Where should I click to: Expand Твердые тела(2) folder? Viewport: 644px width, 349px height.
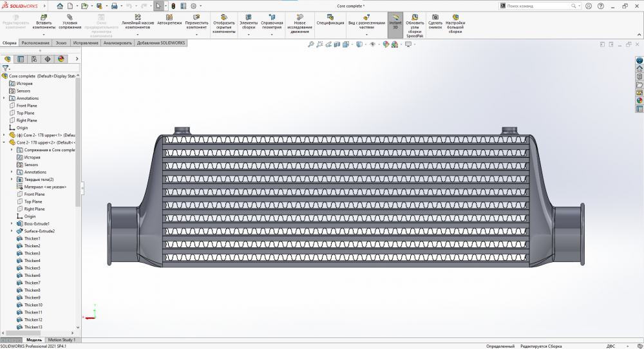pyautogui.click(x=12, y=180)
